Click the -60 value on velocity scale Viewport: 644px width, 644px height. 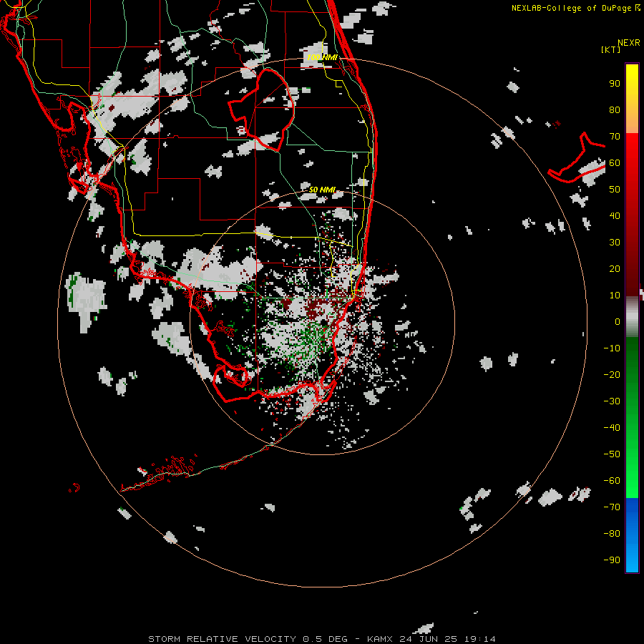pos(612,481)
